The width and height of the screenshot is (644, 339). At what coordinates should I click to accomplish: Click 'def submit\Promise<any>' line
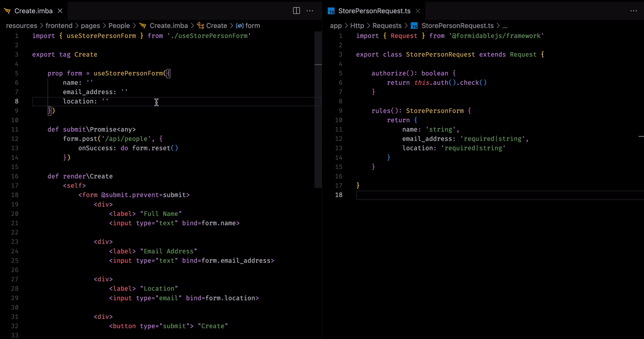92,130
